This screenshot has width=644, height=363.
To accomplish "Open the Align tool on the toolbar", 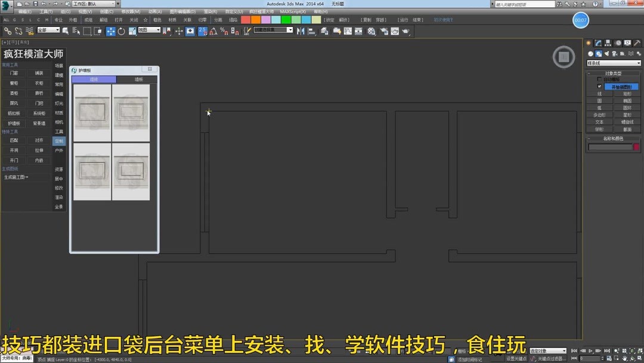I will tap(312, 30).
